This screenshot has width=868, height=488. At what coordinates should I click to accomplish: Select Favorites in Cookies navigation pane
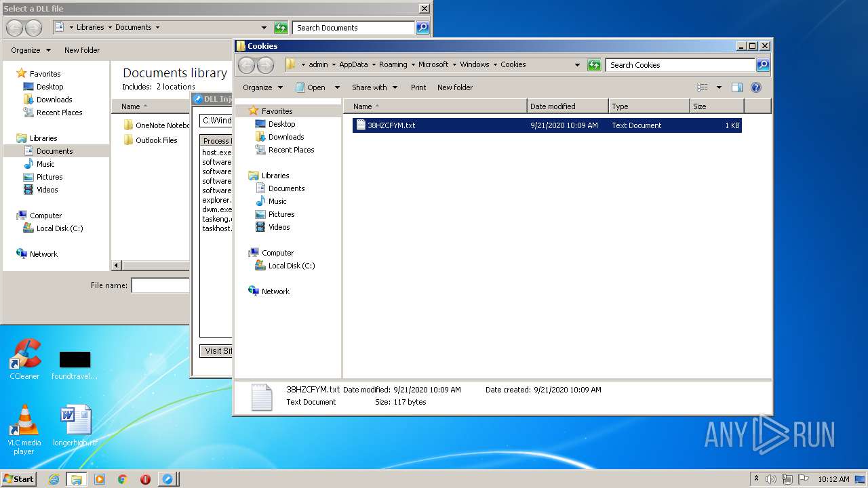(277, 111)
